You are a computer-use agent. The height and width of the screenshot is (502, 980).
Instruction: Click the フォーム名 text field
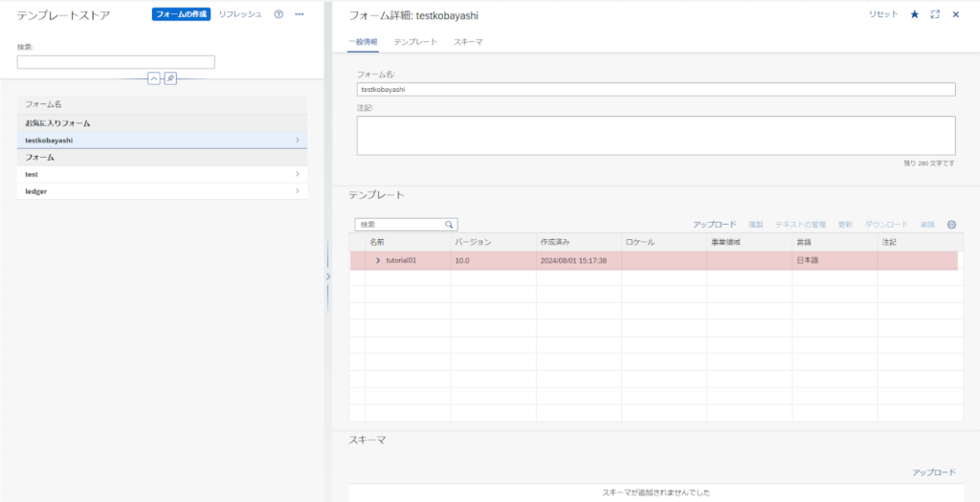pos(656,89)
